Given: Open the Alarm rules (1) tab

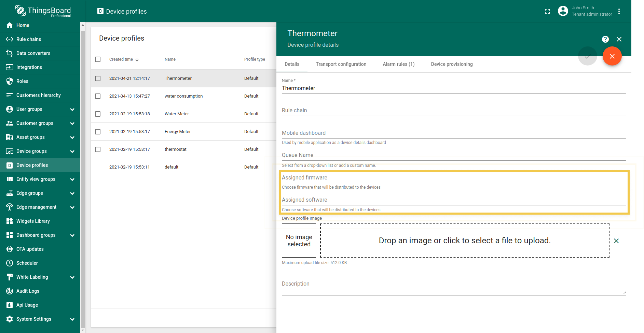Looking at the screenshot, I should (x=398, y=64).
